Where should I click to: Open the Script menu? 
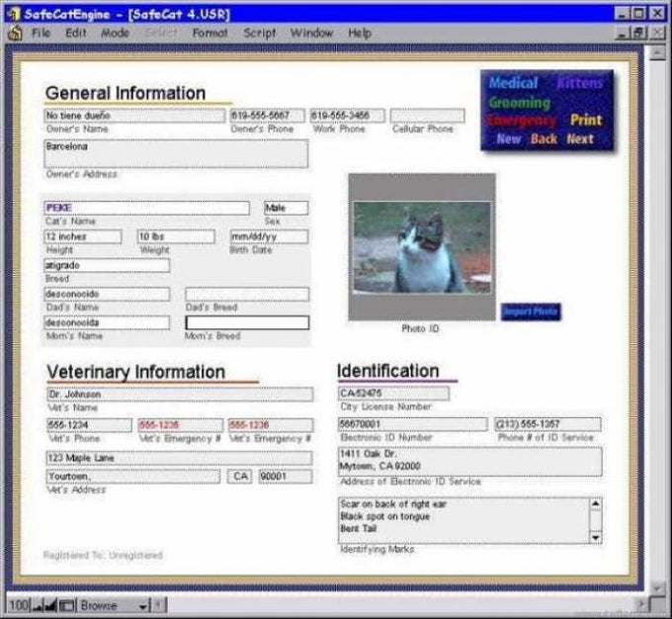coord(260,33)
